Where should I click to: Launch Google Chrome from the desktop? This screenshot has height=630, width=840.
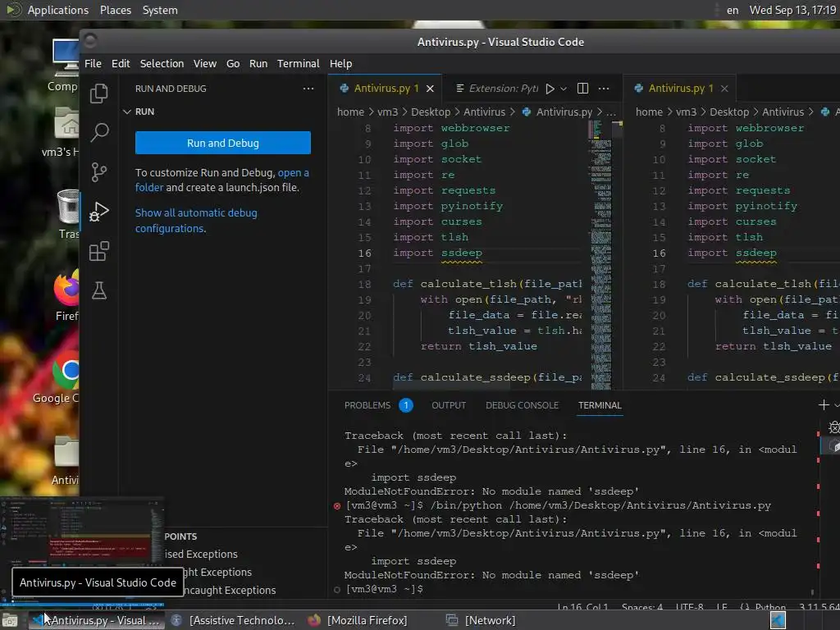click(x=58, y=377)
